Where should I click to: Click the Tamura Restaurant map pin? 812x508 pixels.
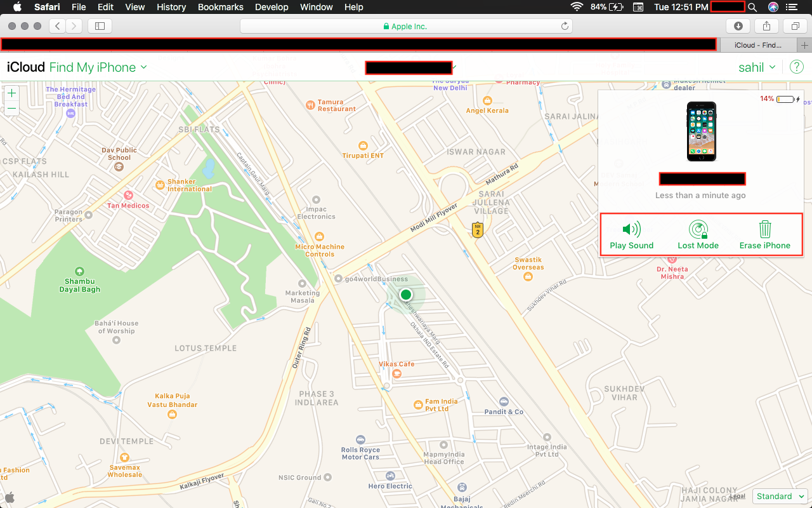310,105
